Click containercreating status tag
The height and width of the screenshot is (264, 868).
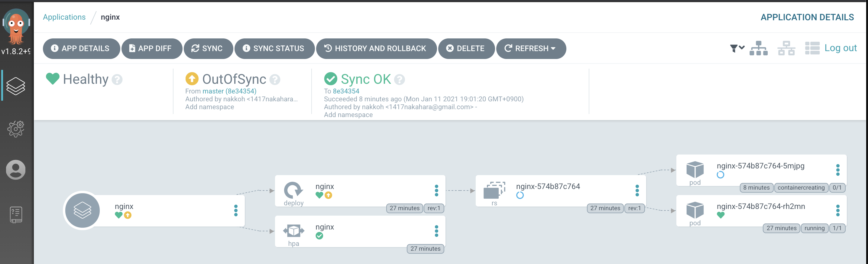[801, 188]
